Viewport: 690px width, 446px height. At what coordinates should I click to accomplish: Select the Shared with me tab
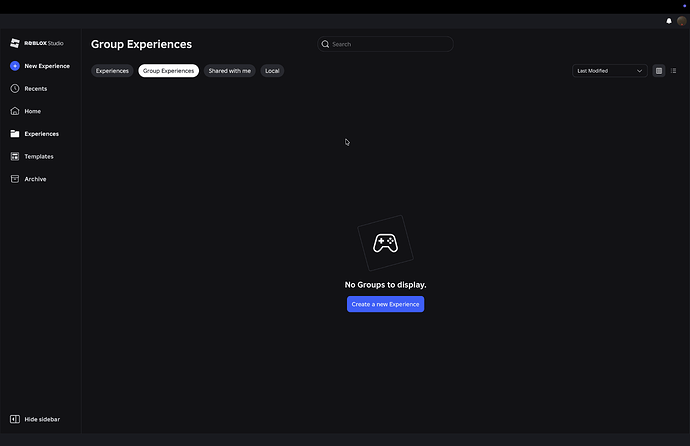(x=230, y=71)
